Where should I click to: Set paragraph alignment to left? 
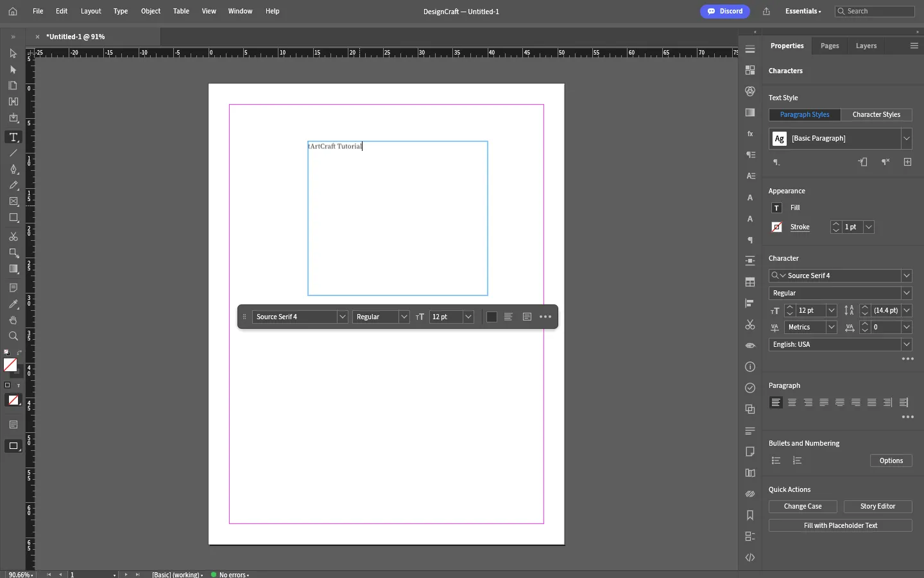pos(776,403)
